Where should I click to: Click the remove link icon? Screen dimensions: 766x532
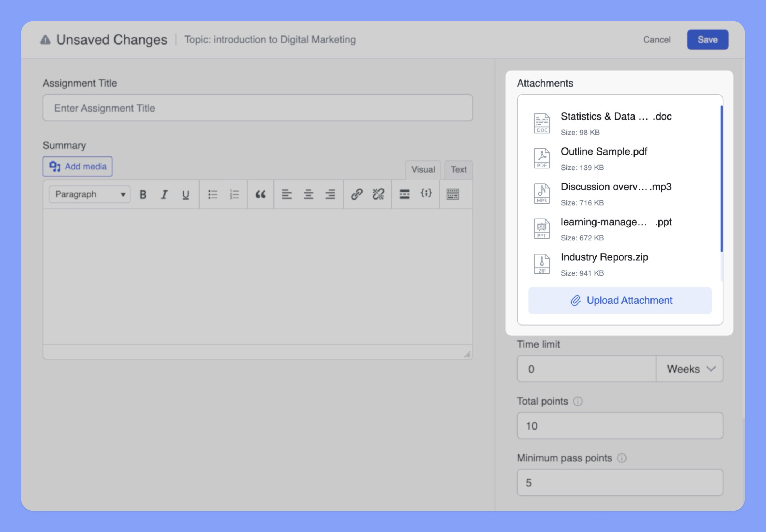pyautogui.click(x=378, y=194)
